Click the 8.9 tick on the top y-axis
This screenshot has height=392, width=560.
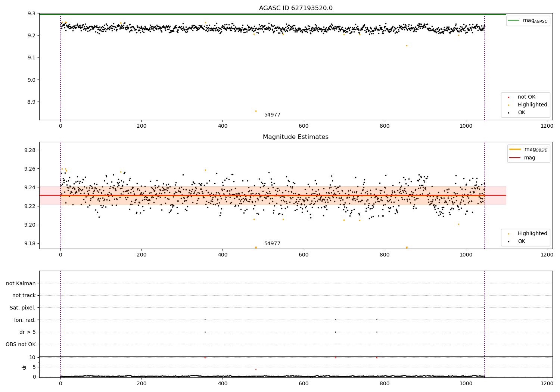click(31, 102)
